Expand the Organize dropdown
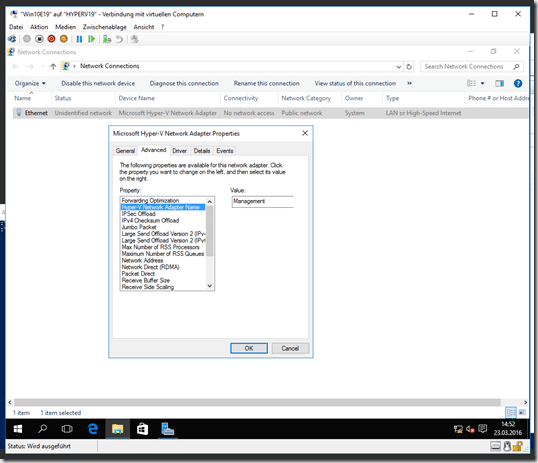 coord(30,83)
